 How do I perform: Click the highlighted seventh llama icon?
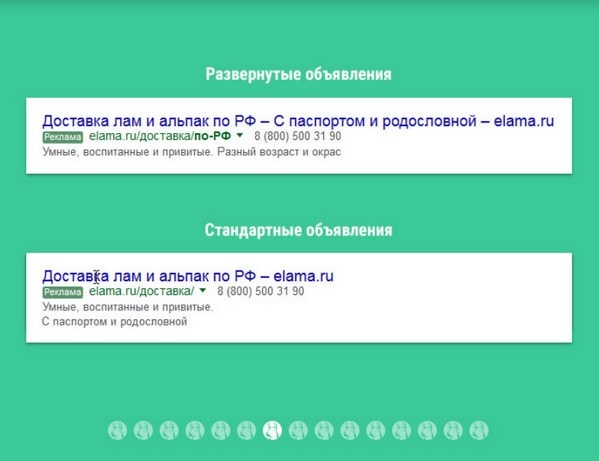272,430
